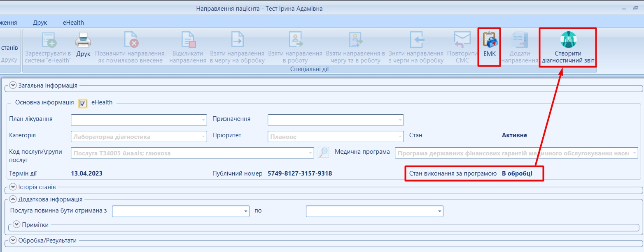
Task: Click the status value 'В обробці'
Action: 517,173
